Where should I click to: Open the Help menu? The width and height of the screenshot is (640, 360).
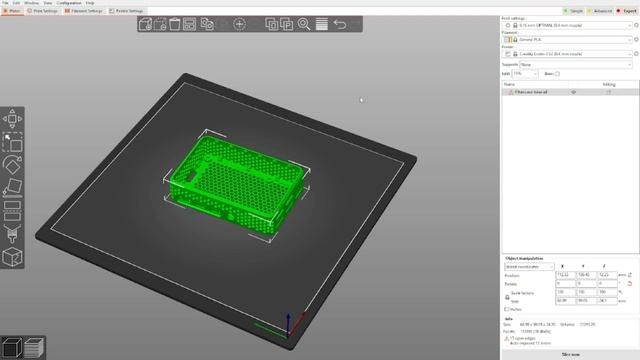[x=90, y=3]
